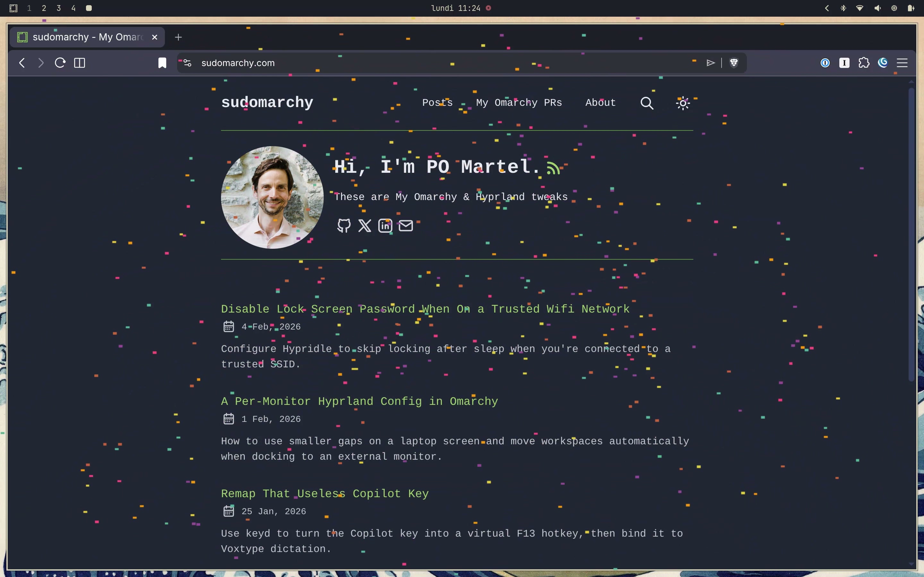Image resolution: width=924 pixels, height=577 pixels.
Task: Open site settings in address bar
Action: [187, 63]
